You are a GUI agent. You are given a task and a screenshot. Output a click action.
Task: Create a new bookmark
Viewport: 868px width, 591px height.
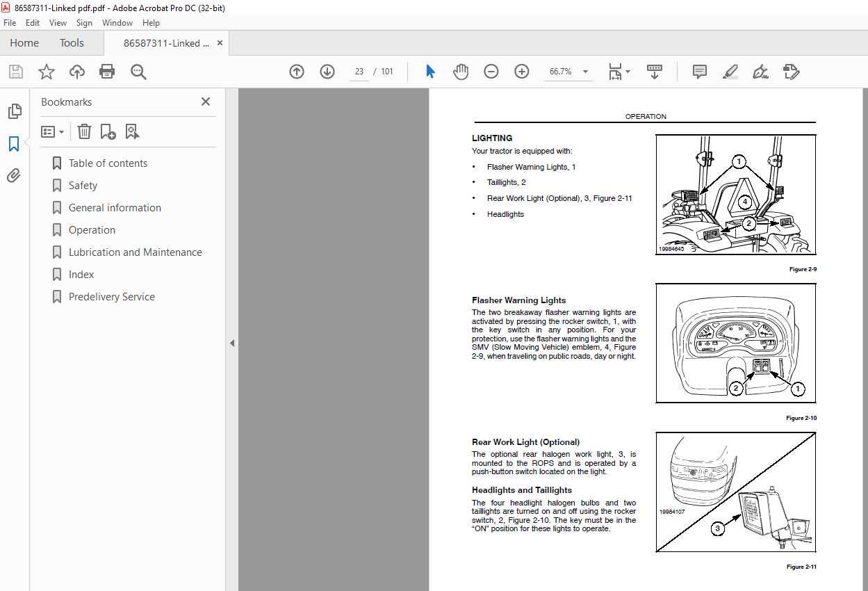(107, 131)
